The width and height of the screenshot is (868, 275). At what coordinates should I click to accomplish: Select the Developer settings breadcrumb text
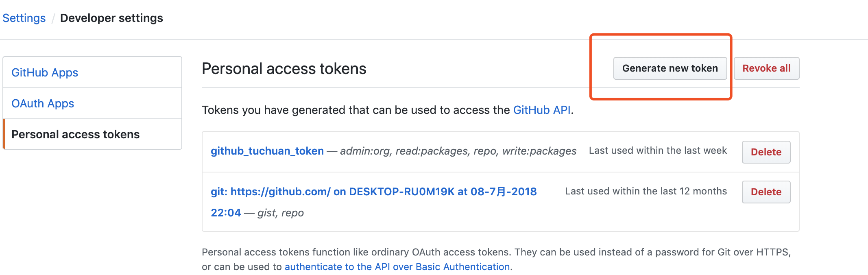pyautogui.click(x=111, y=18)
